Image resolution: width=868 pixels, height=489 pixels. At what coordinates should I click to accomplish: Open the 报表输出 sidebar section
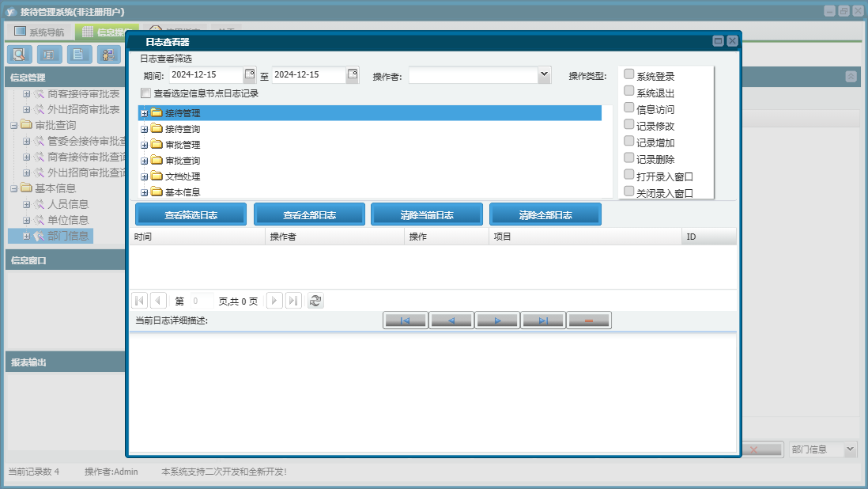[x=66, y=362]
